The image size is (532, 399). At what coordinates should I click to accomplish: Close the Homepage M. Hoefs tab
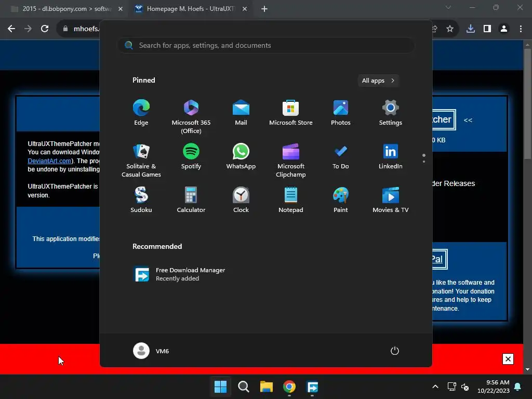pyautogui.click(x=245, y=9)
